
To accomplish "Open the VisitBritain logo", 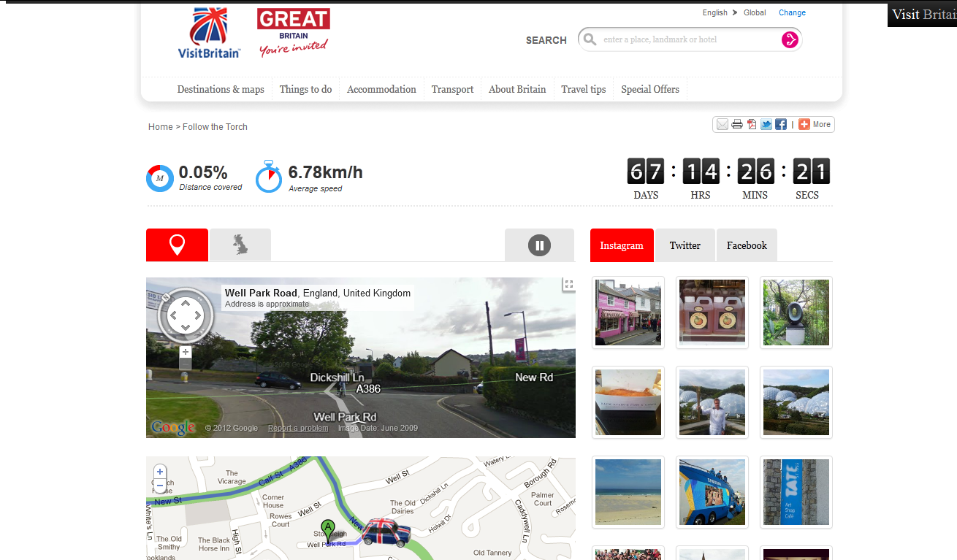I will pyautogui.click(x=209, y=32).
